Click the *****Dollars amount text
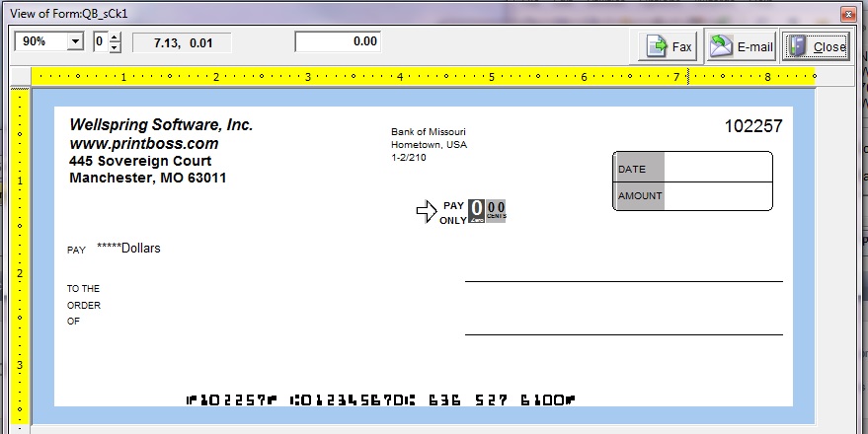The width and height of the screenshot is (868, 434). point(128,249)
